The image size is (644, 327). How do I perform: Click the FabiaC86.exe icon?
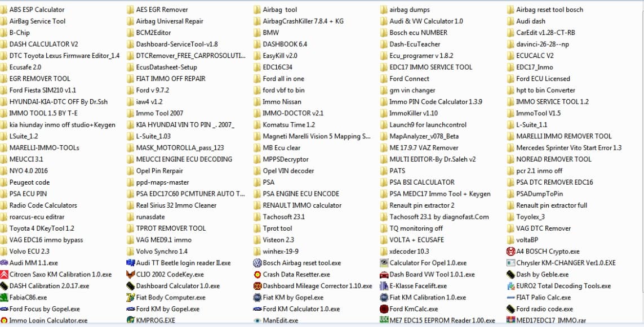(4, 298)
